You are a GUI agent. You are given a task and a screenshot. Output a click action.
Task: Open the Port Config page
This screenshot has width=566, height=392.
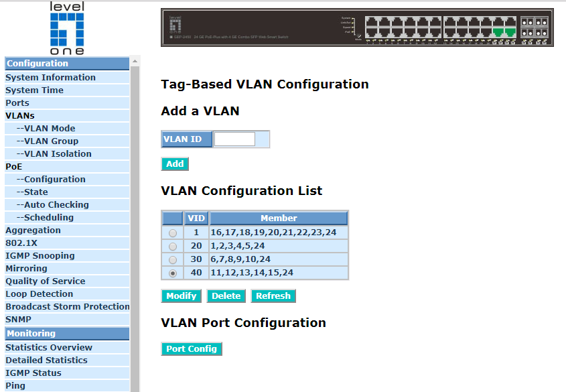[192, 349]
